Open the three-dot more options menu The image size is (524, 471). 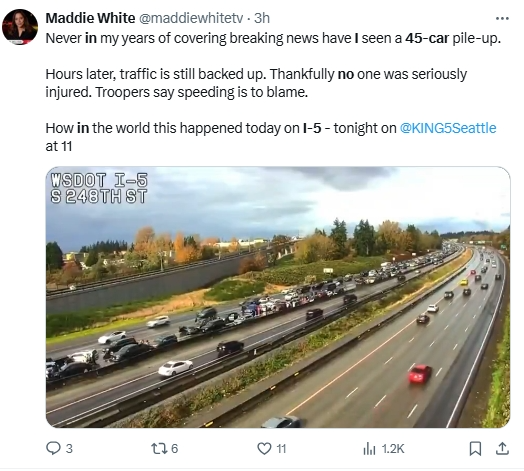[502, 18]
